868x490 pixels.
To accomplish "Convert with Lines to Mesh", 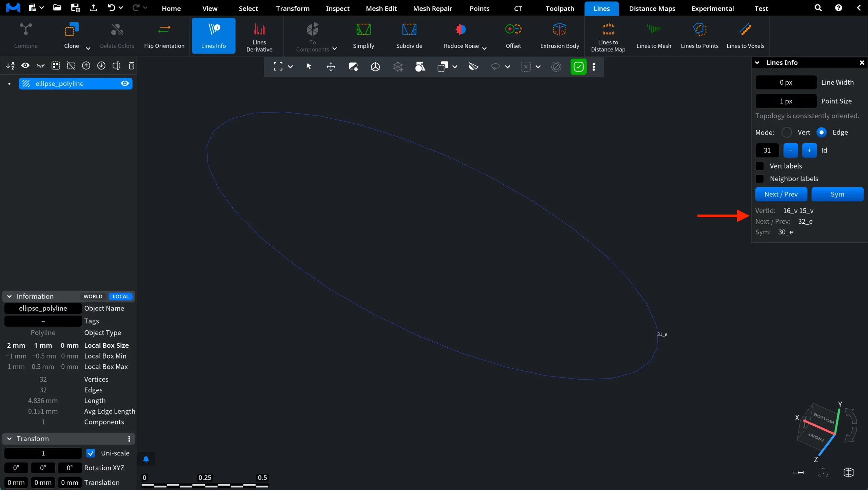I will pyautogui.click(x=653, y=36).
